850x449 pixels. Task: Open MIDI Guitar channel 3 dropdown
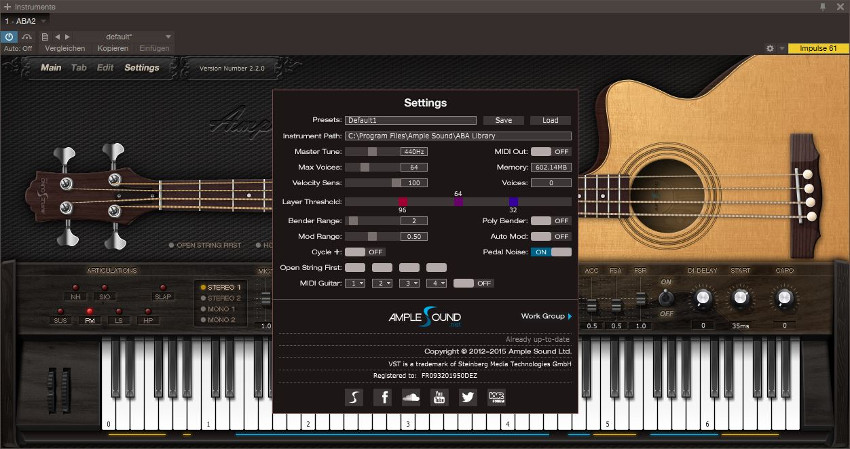pos(409,283)
